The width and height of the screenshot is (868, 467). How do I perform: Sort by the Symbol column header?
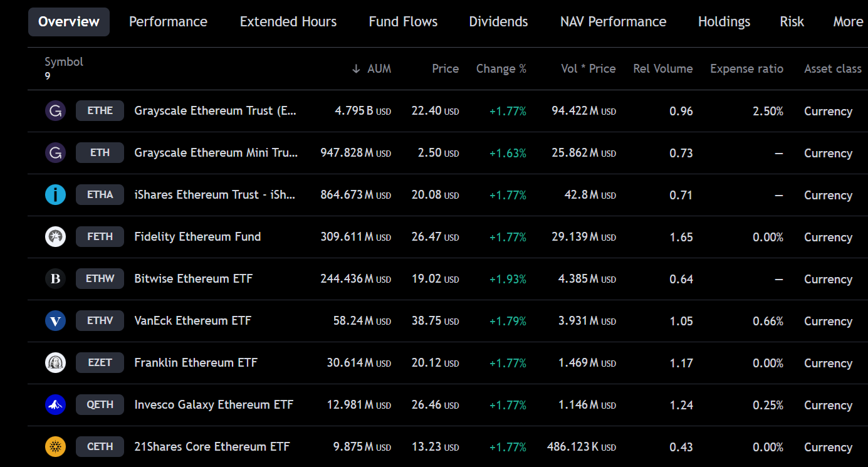point(64,62)
